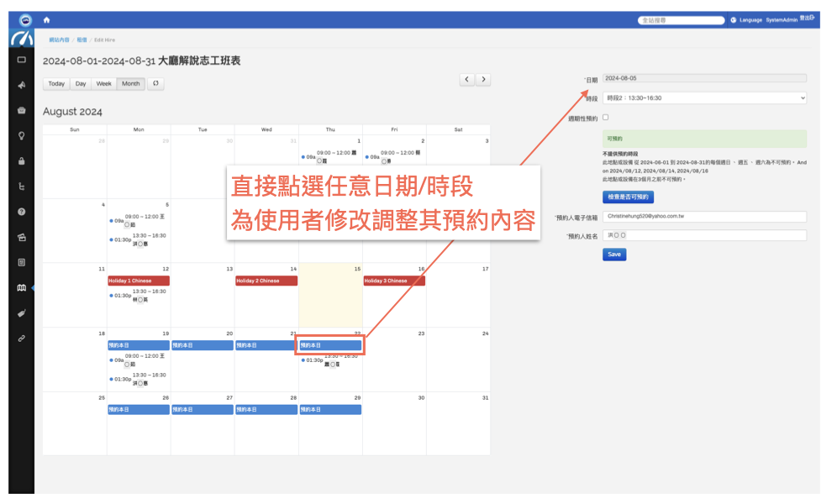
Task: Open the padlock icon in sidebar
Action: tap(22, 161)
